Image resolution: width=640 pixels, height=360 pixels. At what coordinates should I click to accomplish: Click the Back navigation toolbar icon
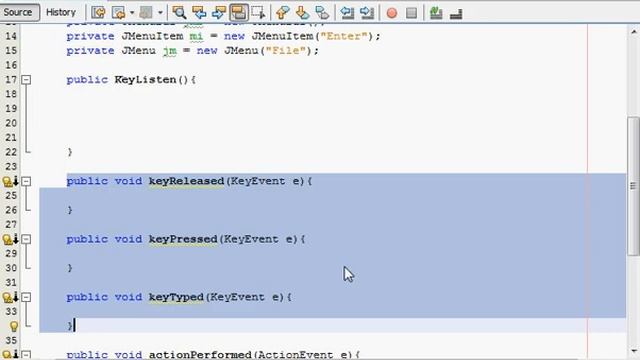tap(118, 13)
